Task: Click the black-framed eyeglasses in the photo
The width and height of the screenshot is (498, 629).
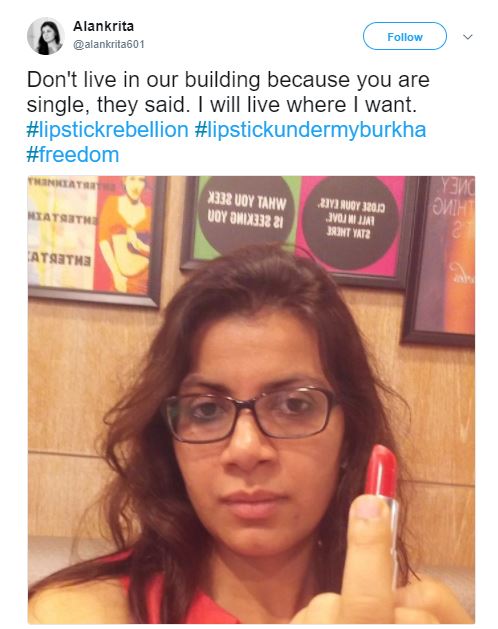Action: pyautogui.click(x=250, y=414)
